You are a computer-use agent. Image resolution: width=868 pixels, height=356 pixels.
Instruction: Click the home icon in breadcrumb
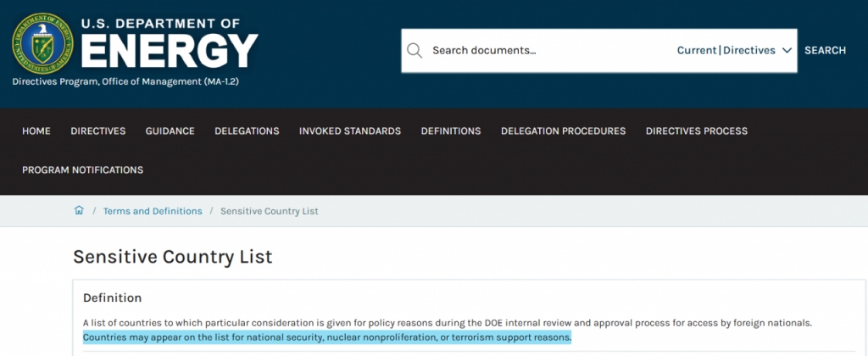point(79,210)
